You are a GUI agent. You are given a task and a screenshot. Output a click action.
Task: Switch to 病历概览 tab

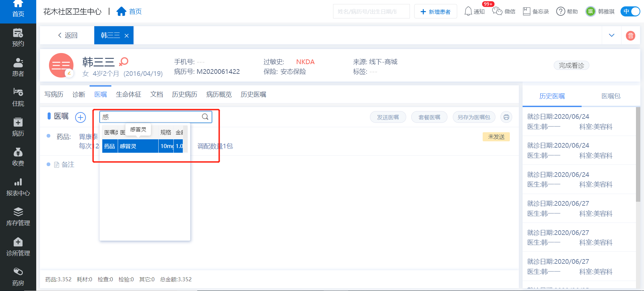tap(219, 94)
